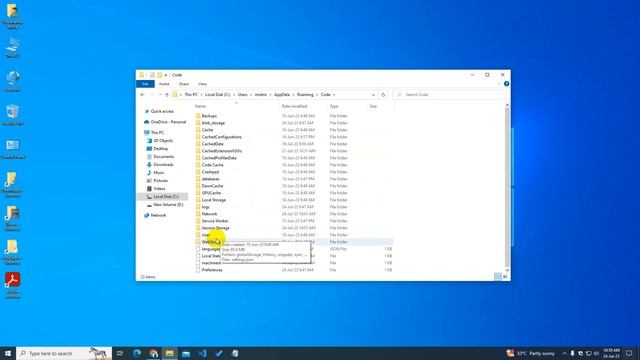Open the recent locations dropdown arrow
Viewport: 640px width, 360px height.
click(160, 95)
